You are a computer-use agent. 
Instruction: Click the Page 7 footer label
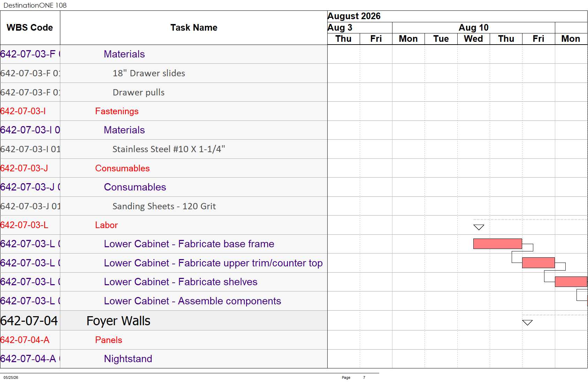(353, 377)
